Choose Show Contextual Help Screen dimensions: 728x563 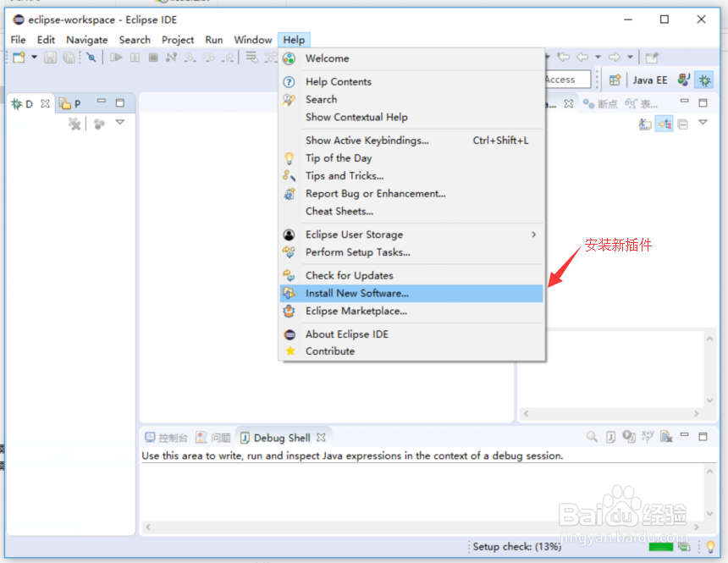(411, 117)
